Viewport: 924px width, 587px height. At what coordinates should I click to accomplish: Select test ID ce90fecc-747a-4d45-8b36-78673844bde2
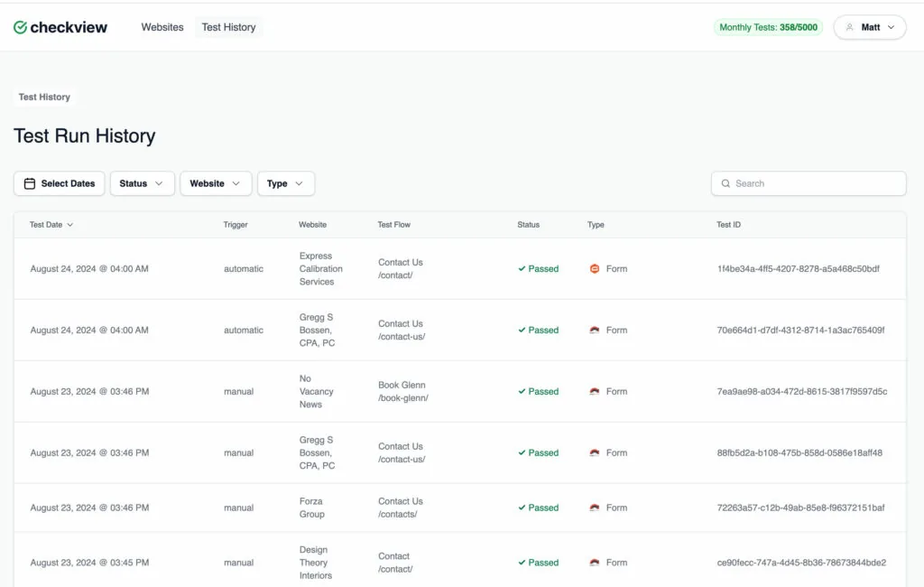[801, 563]
